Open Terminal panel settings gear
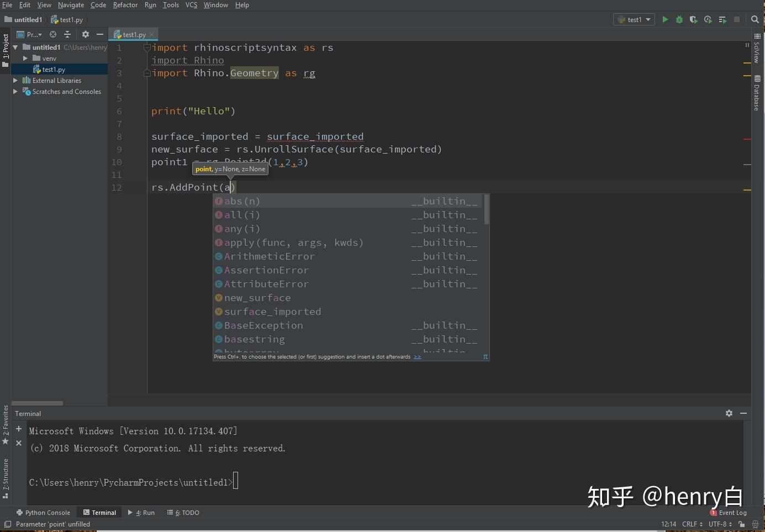765x532 pixels. 729,413
